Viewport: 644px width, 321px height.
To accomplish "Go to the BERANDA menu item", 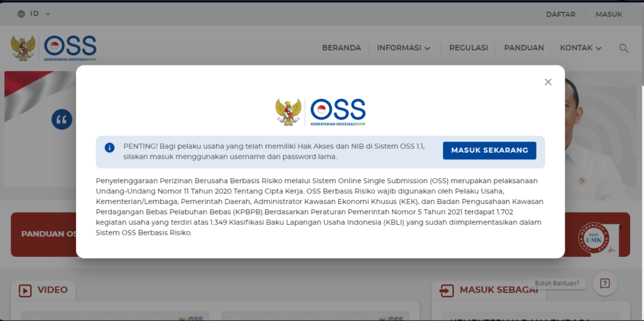I will [341, 48].
